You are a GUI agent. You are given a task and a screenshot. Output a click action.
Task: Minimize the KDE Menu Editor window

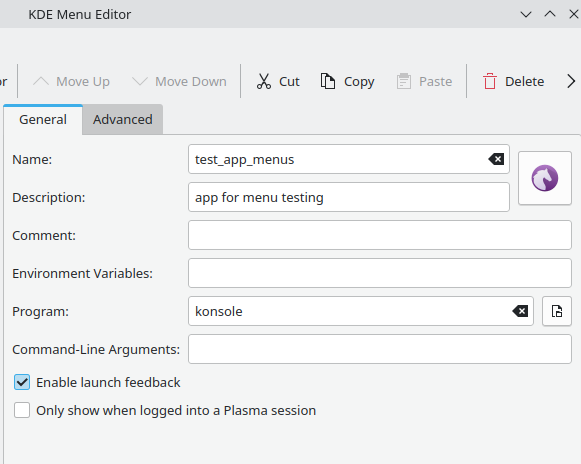tap(526, 14)
